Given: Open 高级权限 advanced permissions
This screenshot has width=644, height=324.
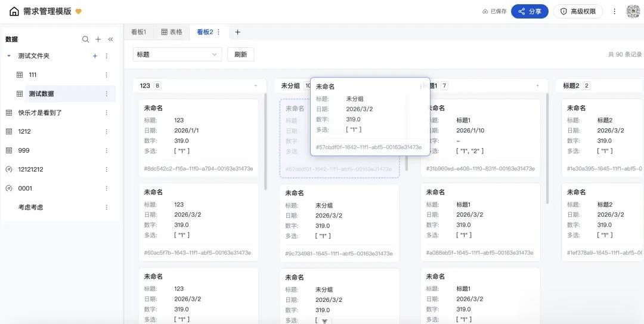Looking at the screenshot, I should click(x=578, y=11).
